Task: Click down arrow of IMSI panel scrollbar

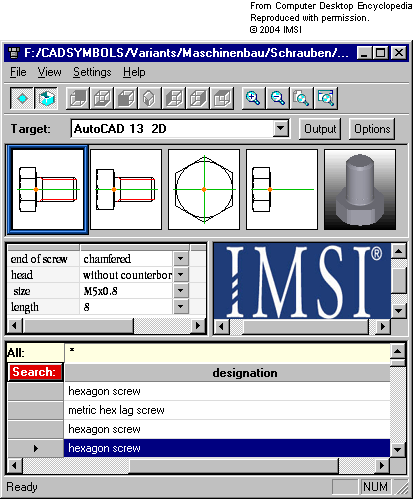Action: (398, 311)
